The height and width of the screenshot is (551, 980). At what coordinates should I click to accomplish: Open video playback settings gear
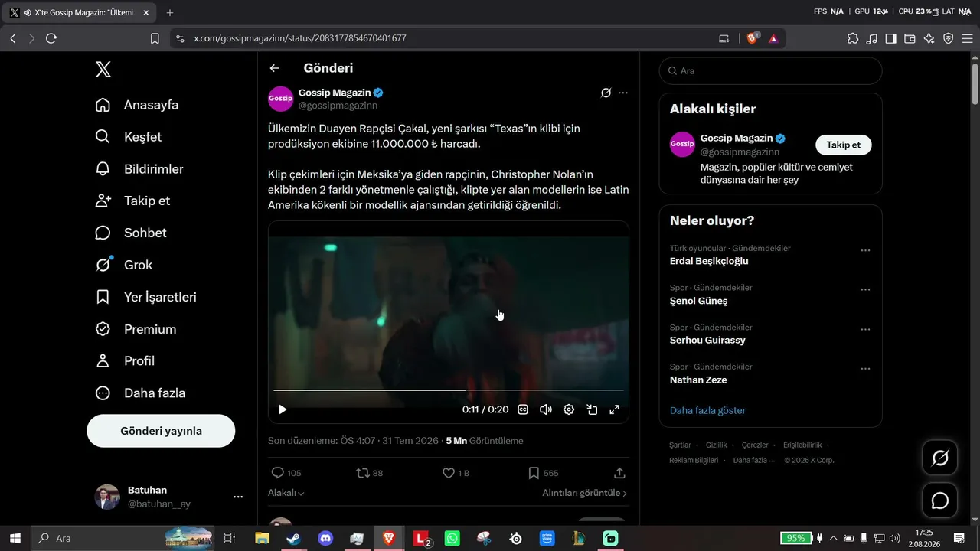[x=569, y=409]
